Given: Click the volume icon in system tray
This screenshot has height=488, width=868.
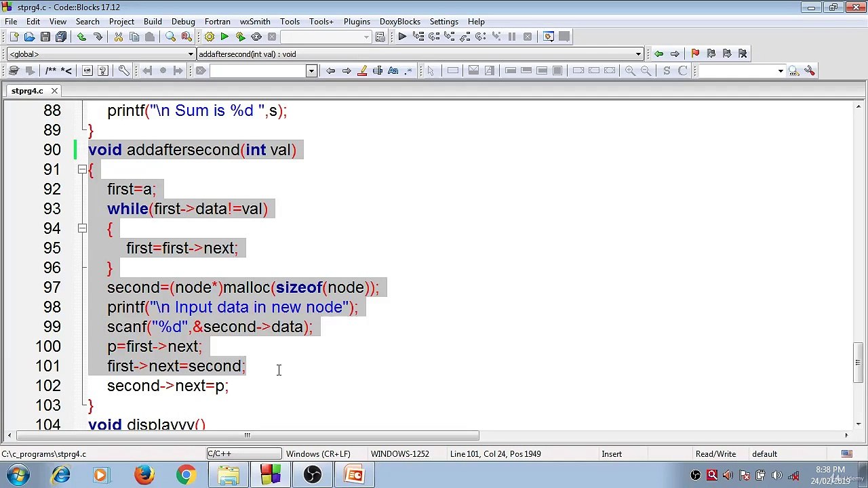Looking at the screenshot, I should pyautogui.click(x=776, y=475).
